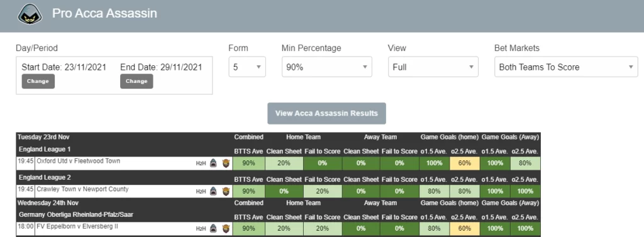Viewport: 644px width, 237px height.
Task: Open the View dropdown set to Full
Action: 433,67
